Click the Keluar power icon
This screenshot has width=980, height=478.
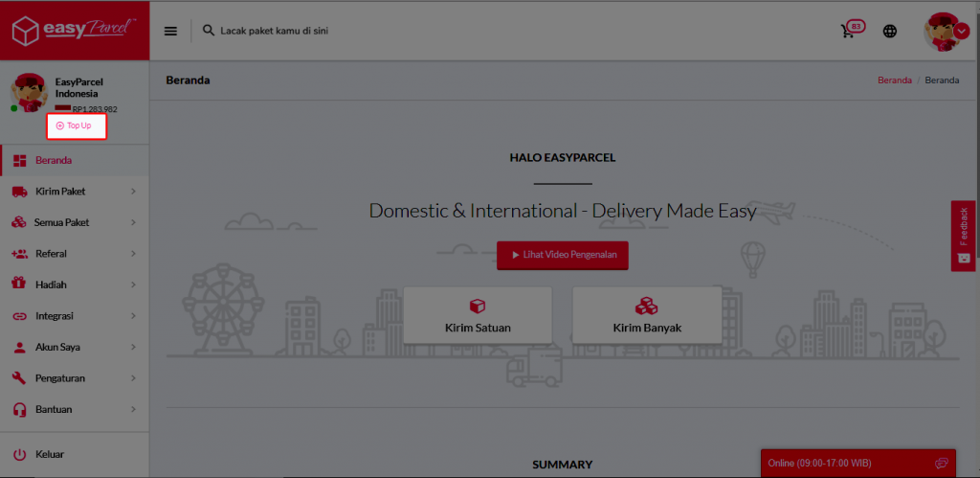point(19,454)
